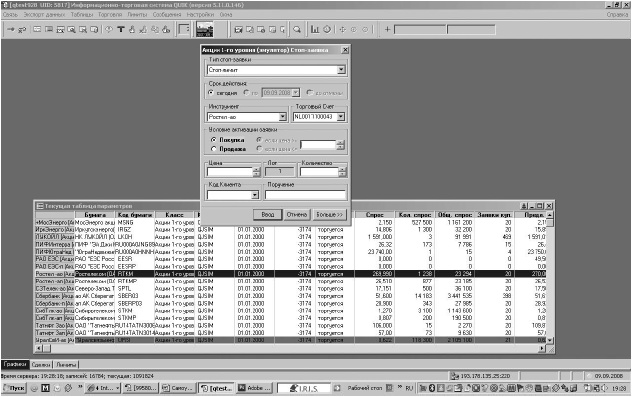
Task: Click the Ввод button
Action: pyautogui.click(x=268, y=215)
